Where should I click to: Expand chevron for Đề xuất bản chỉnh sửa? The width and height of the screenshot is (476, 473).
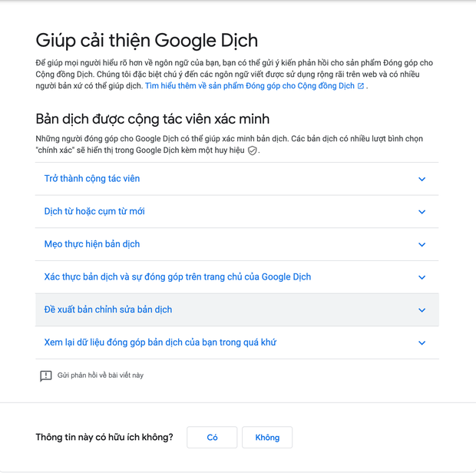[x=421, y=310]
